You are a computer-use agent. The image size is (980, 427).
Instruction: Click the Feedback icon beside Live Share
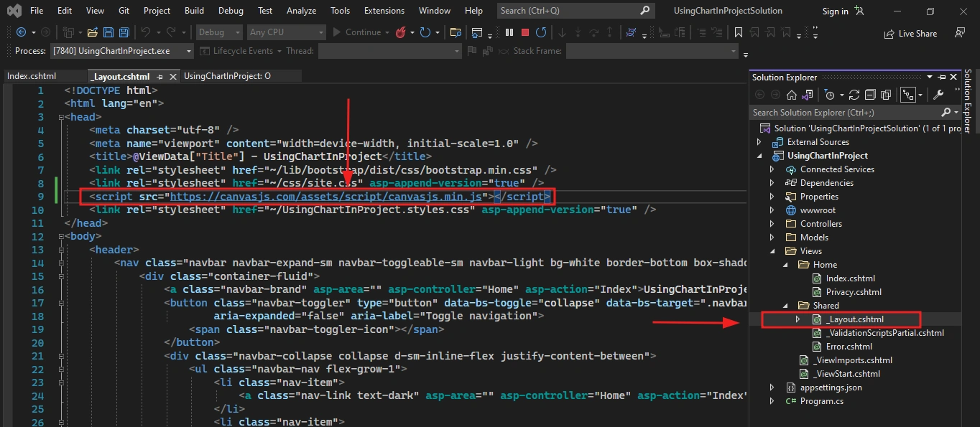coord(960,33)
